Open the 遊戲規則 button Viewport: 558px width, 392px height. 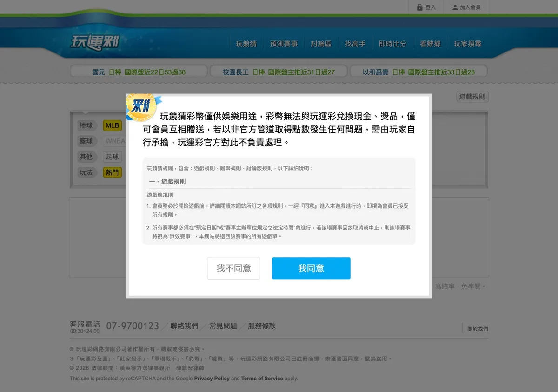[472, 97]
